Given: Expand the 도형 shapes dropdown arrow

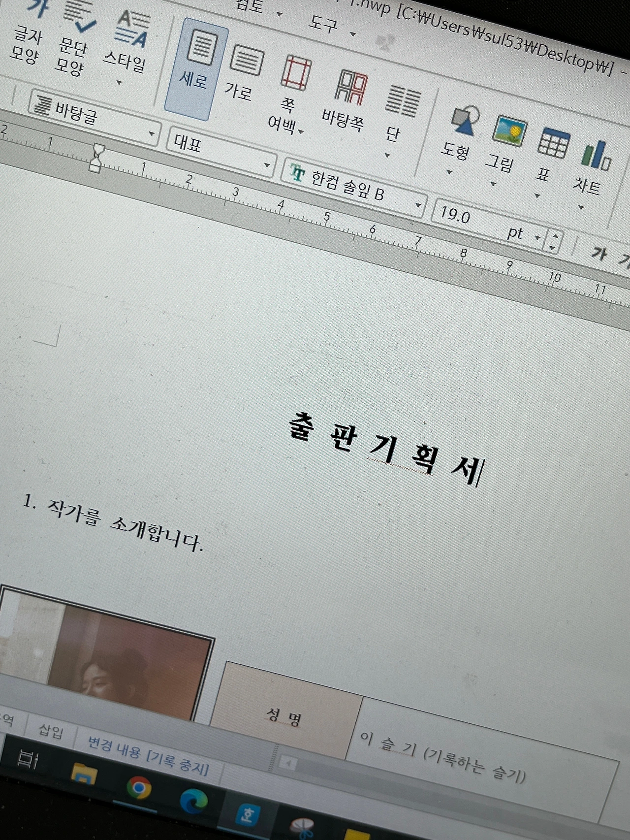Looking at the screenshot, I should point(449,172).
